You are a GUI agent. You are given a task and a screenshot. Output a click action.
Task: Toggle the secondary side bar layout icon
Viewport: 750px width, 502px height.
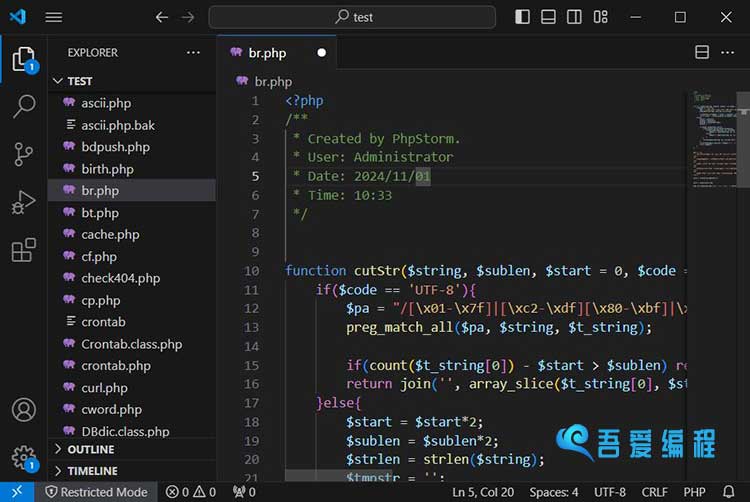click(574, 17)
